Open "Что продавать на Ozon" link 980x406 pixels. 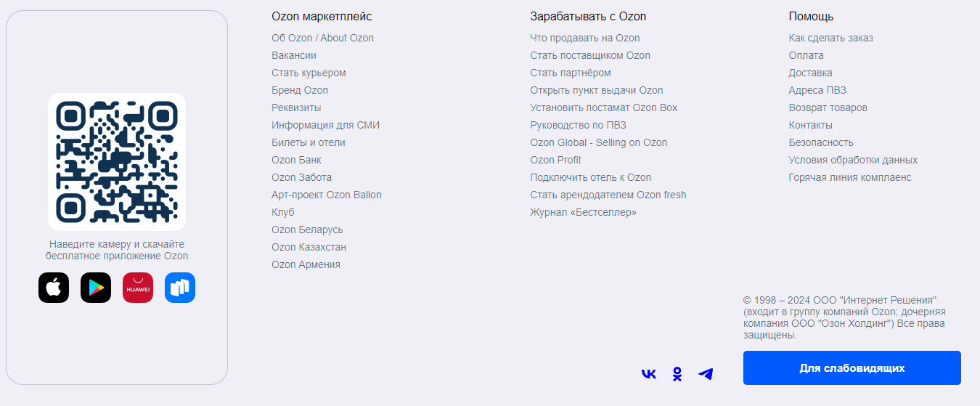click(x=585, y=38)
